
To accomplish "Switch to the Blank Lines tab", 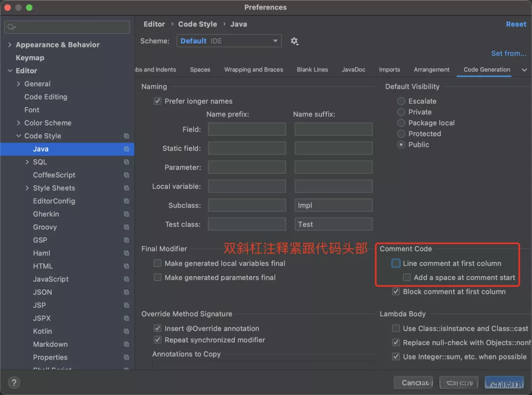I will 312,70.
